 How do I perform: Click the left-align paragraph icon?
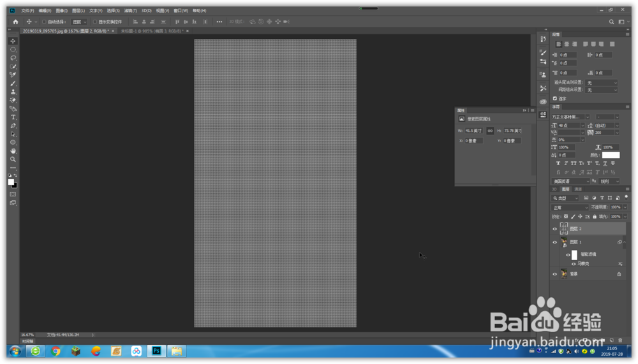coord(559,44)
